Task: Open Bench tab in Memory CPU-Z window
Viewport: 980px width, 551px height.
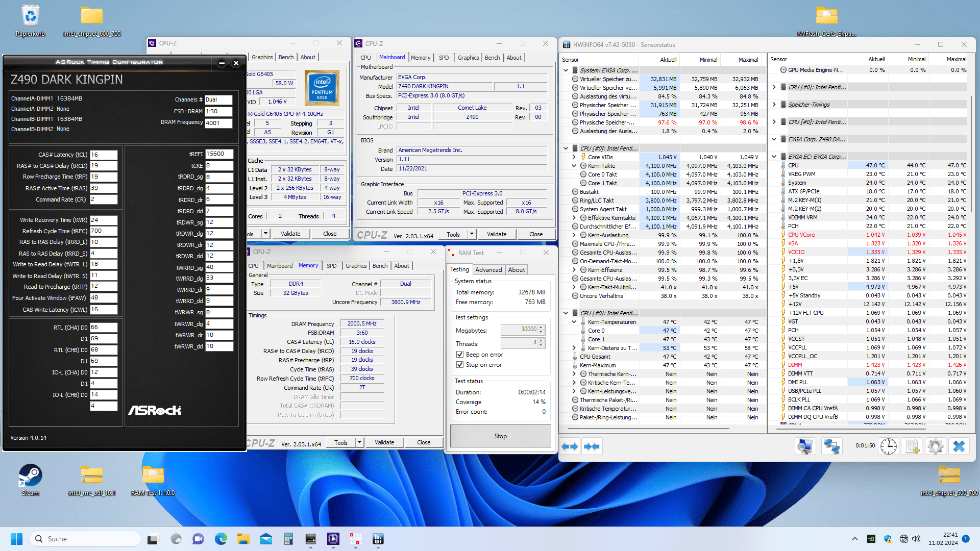Action: point(380,266)
